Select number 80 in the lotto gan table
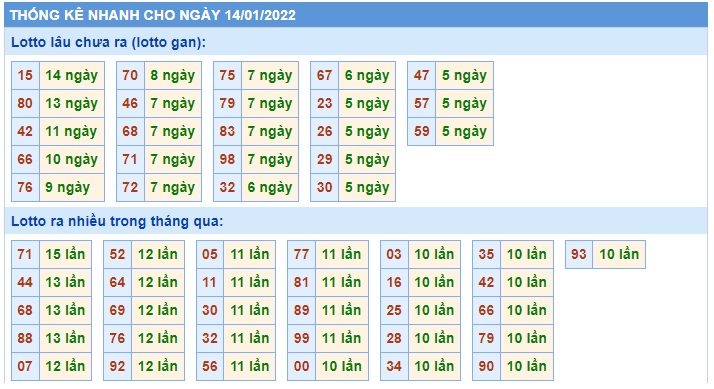714x389 pixels. click(x=26, y=103)
